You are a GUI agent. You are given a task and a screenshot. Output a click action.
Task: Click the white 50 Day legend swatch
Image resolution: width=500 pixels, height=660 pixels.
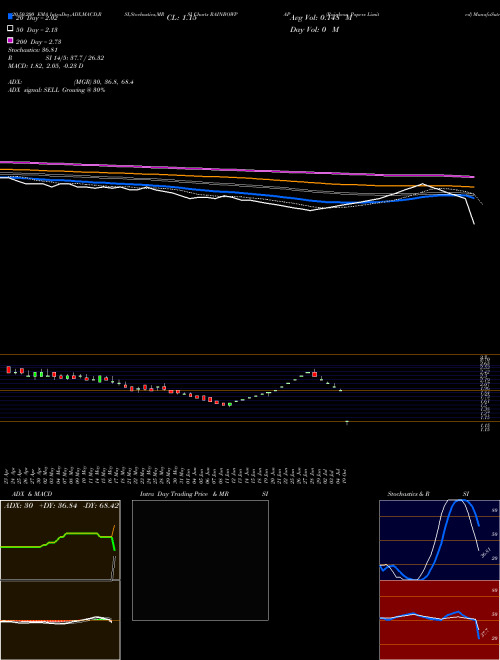[11, 28]
